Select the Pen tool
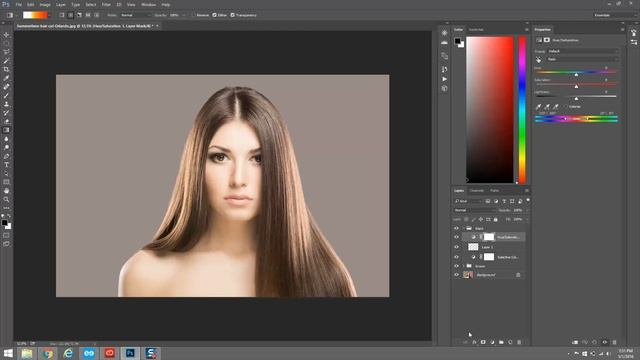 coord(6,156)
